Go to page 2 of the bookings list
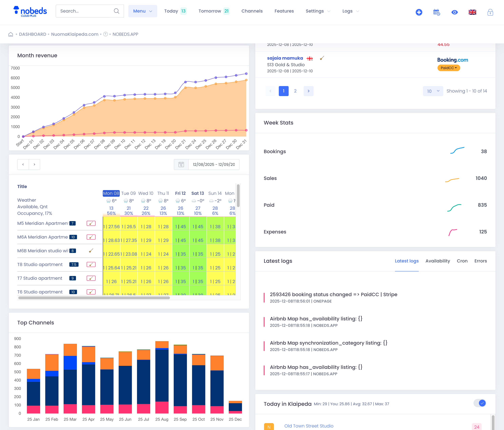Screen dimensions: 504x430 click(x=295, y=91)
